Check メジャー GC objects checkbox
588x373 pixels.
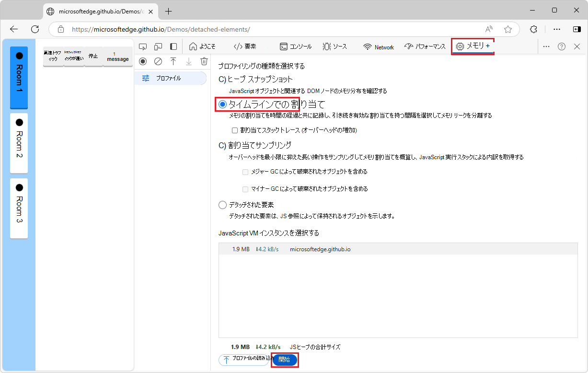click(x=245, y=172)
